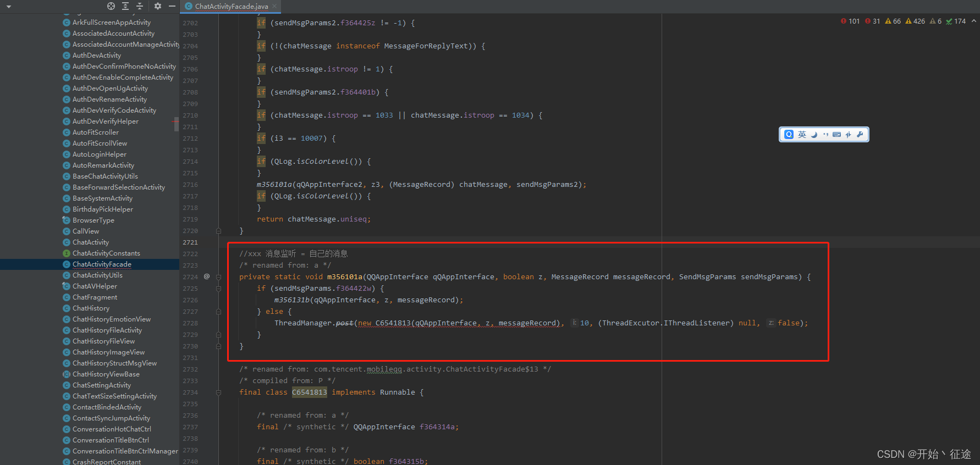The width and height of the screenshot is (980, 465).
Task: Collapse the method fold marker at line 2724
Action: tap(218, 277)
